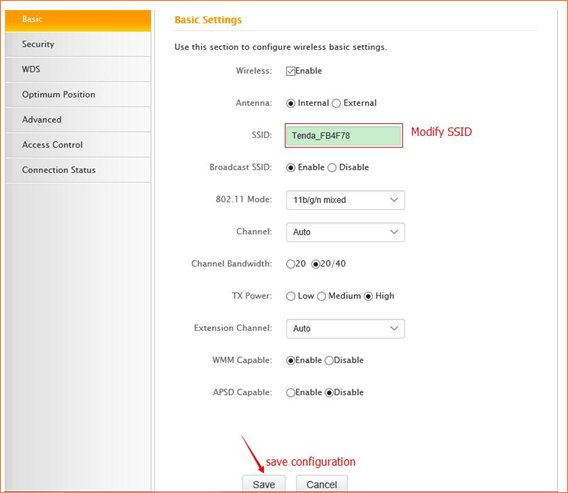Viewport: 568px width, 493px height.
Task: Click into the SSID text field
Action: click(343, 135)
